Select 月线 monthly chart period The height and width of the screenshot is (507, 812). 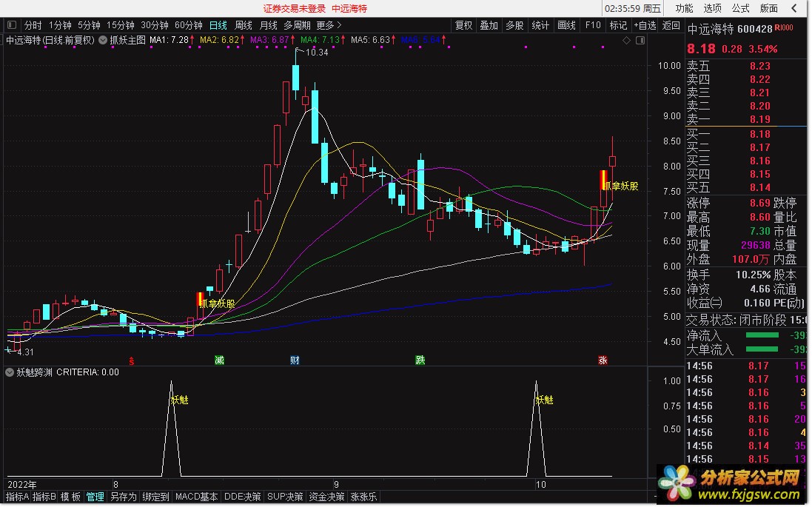(268, 25)
